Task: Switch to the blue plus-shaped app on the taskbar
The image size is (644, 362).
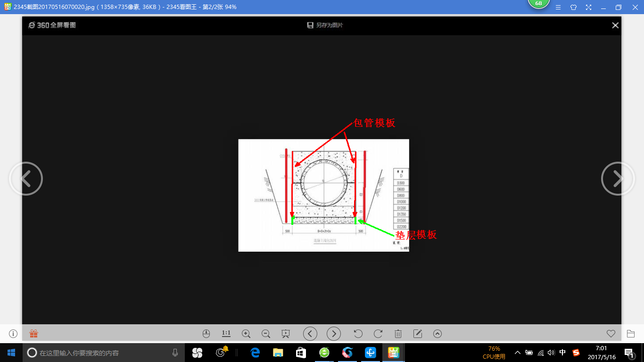Action: 371,353
